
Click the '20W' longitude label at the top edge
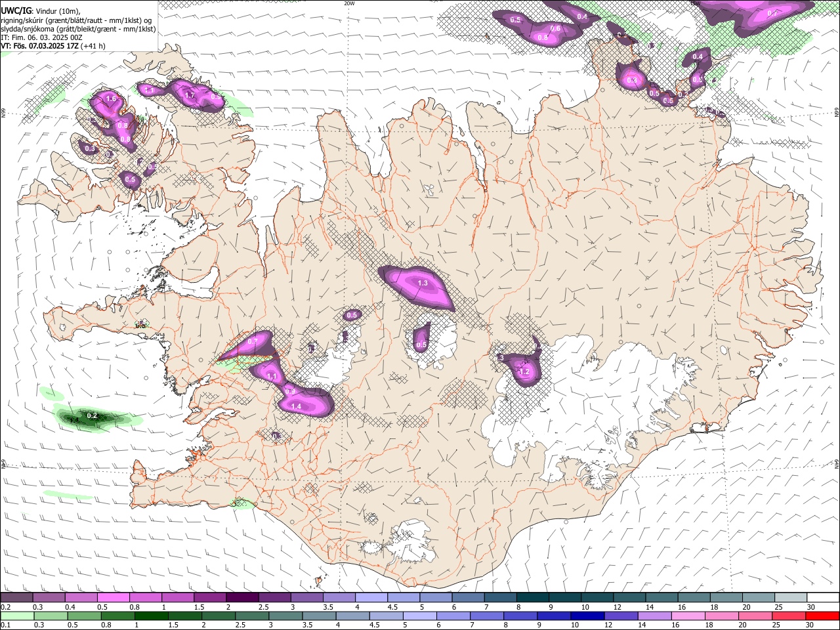pos(349,3)
